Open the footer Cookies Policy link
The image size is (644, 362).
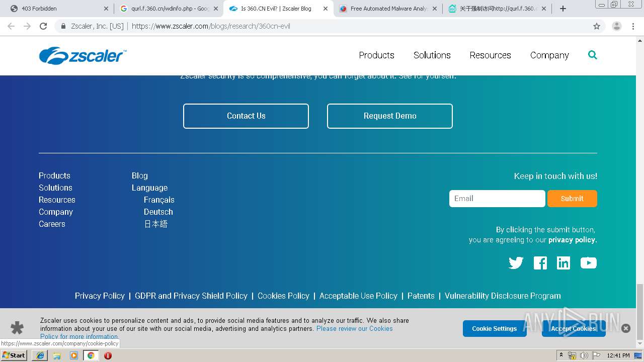pyautogui.click(x=283, y=296)
